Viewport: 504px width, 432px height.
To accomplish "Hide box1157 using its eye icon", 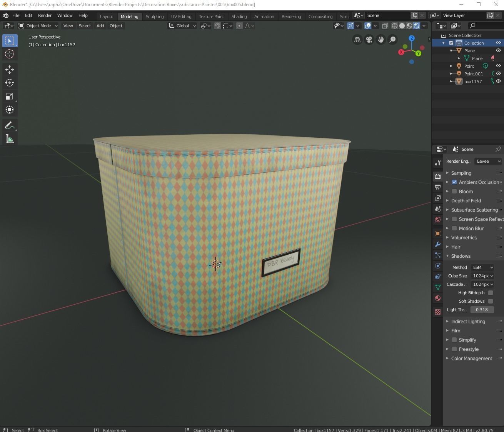I will 498,81.
